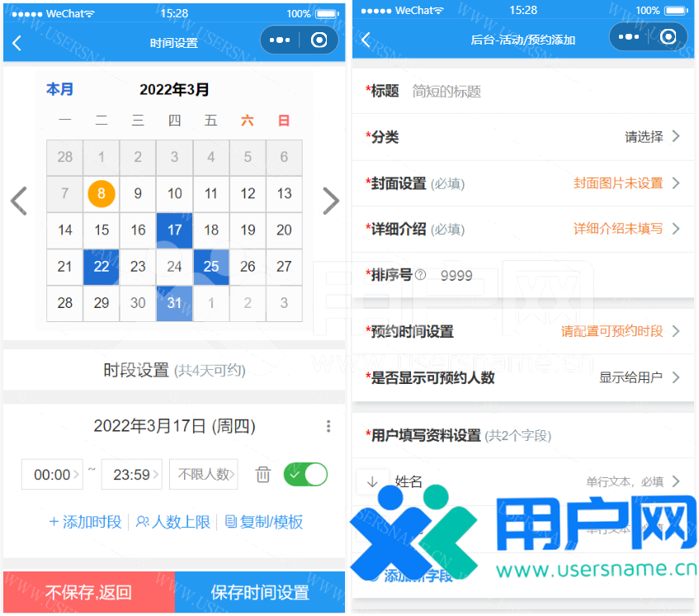Click the 标题 input field
The height and width of the screenshot is (616, 699).
pos(545,92)
